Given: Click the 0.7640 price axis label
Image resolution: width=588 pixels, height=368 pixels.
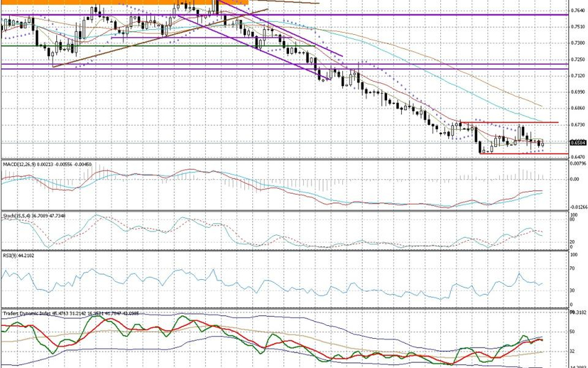Looking at the screenshot, I should 578,11.
